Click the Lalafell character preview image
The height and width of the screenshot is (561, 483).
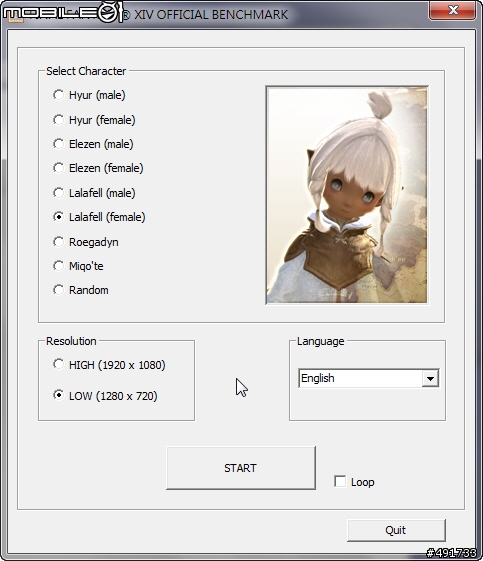347,195
